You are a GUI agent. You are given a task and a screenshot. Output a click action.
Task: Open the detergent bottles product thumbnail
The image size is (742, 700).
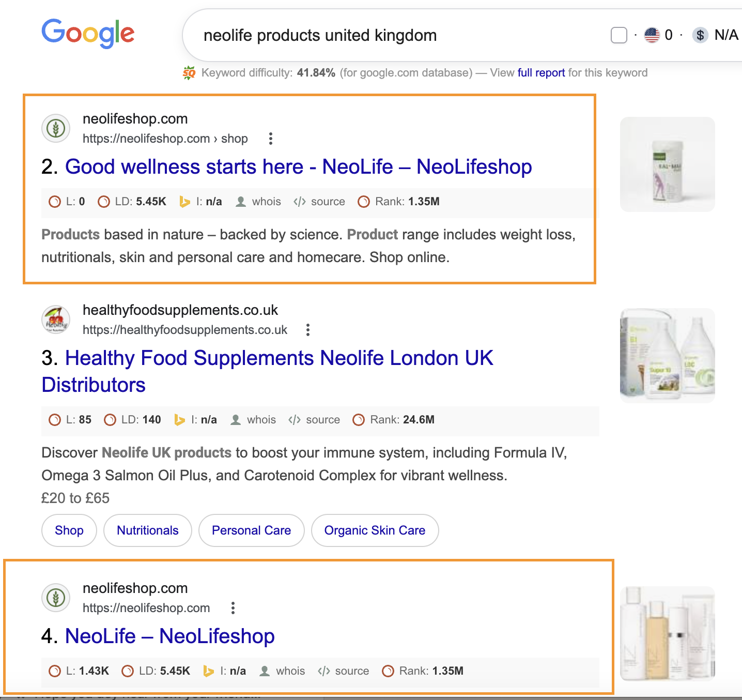(667, 356)
